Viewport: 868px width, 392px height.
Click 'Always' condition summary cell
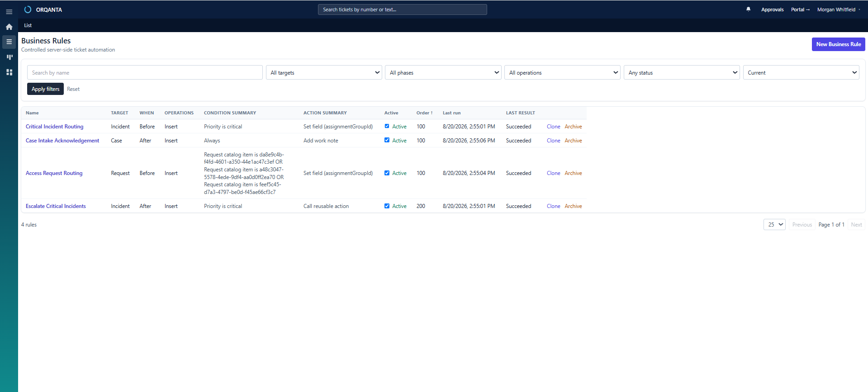click(212, 141)
